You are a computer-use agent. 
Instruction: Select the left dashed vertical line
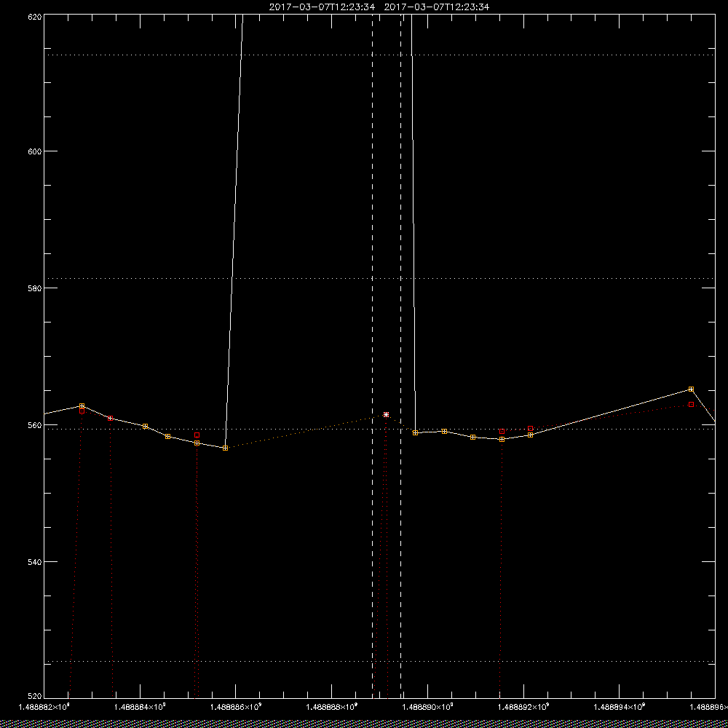[x=372, y=356]
